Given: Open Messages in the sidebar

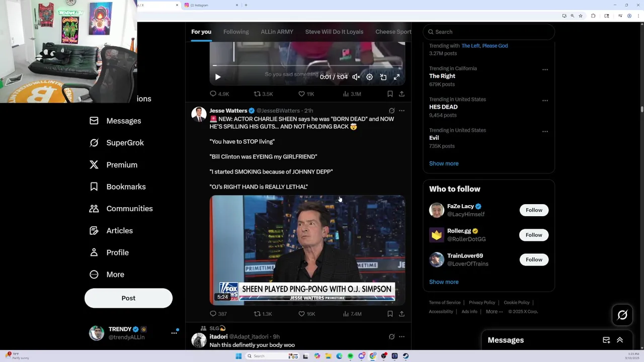Looking at the screenshot, I should click(x=115, y=121).
